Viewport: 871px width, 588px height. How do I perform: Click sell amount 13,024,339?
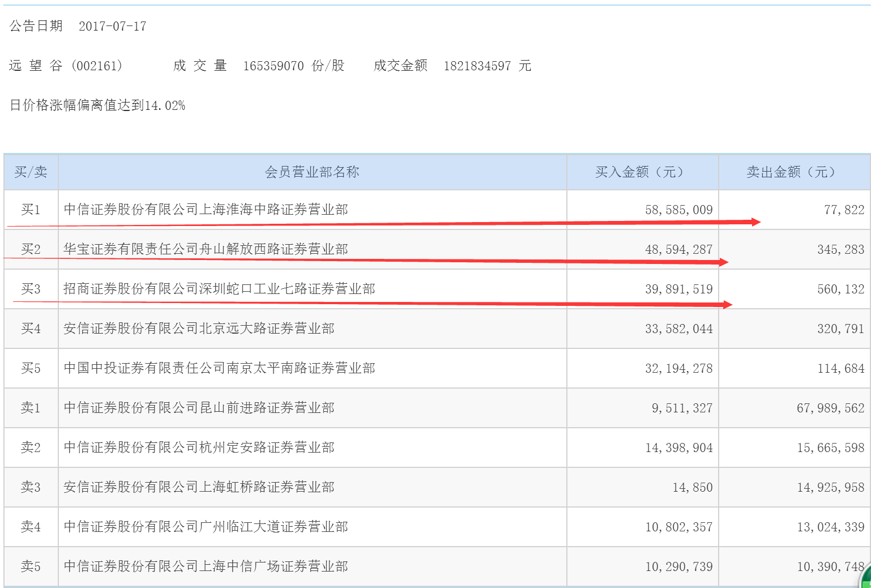point(830,527)
